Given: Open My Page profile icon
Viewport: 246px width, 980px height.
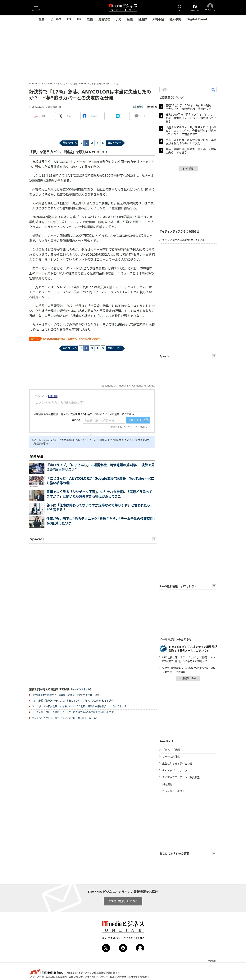Looking at the screenshot, I should pos(210,7).
